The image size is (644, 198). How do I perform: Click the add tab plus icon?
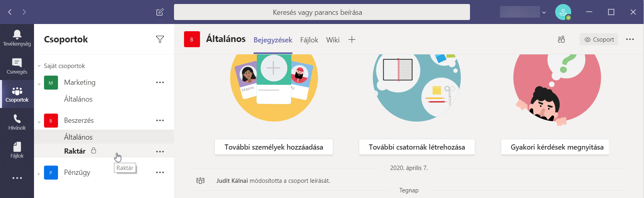click(352, 40)
